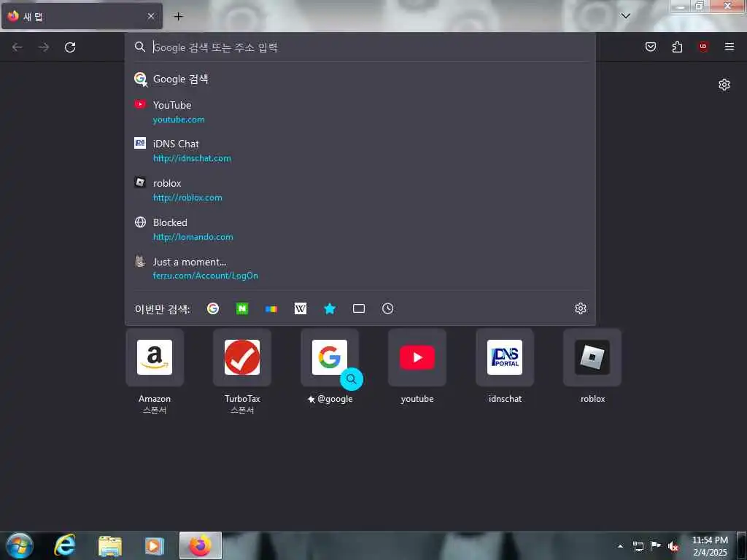
Task: Open the Extensions puzzle icon
Action: (x=677, y=47)
